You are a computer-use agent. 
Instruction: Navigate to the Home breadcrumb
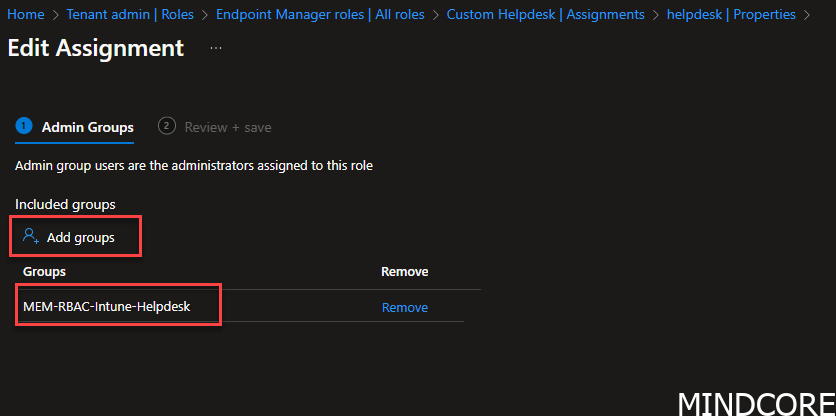(x=26, y=14)
